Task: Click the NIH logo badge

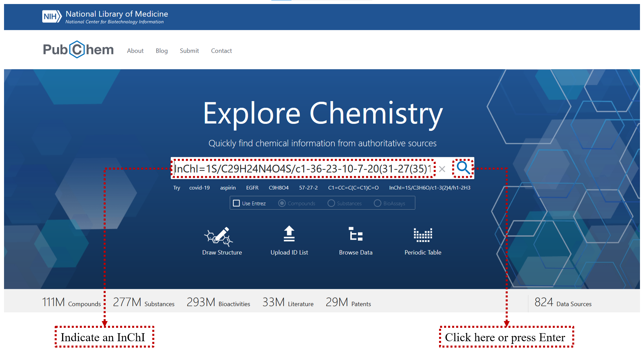Action: pyautogui.click(x=52, y=16)
